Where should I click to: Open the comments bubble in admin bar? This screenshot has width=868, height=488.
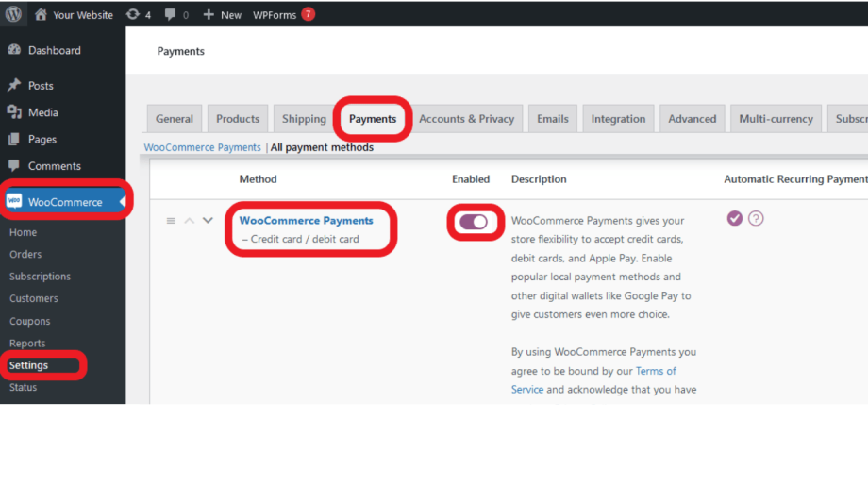pos(176,15)
